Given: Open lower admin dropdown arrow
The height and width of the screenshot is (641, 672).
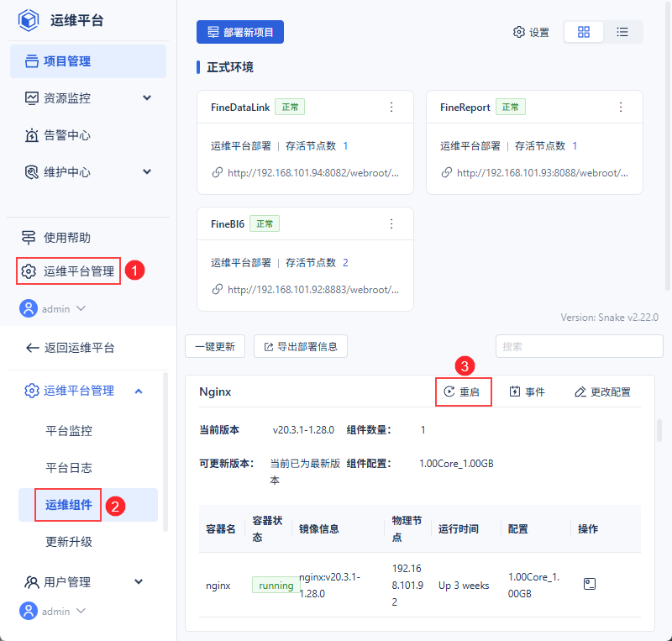Looking at the screenshot, I should [81, 611].
